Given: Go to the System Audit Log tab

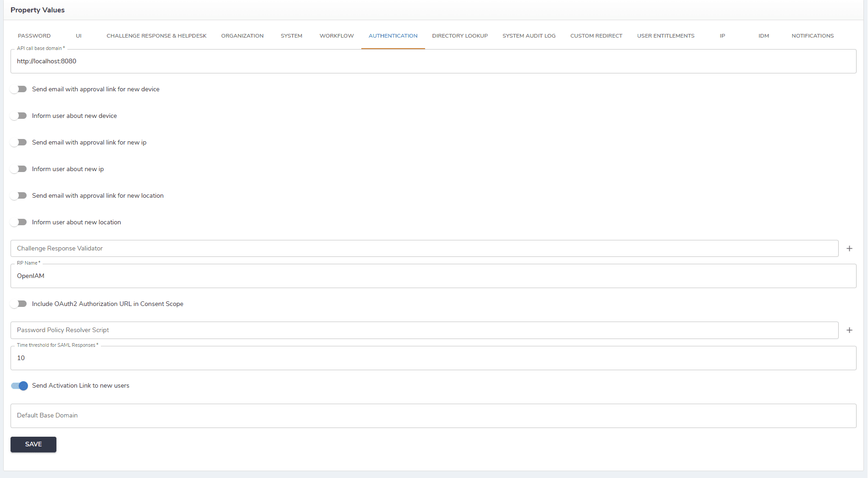Looking at the screenshot, I should point(529,36).
